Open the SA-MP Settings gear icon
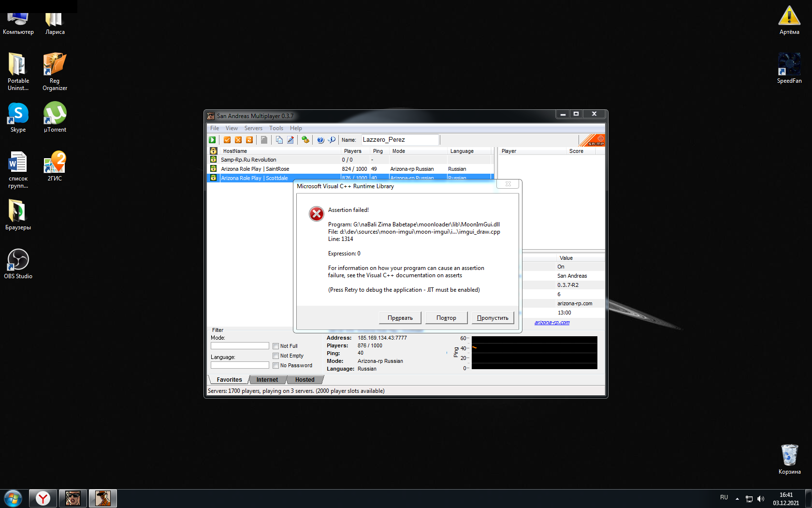Viewport: 812px width, 508px height. coord(305,140)
